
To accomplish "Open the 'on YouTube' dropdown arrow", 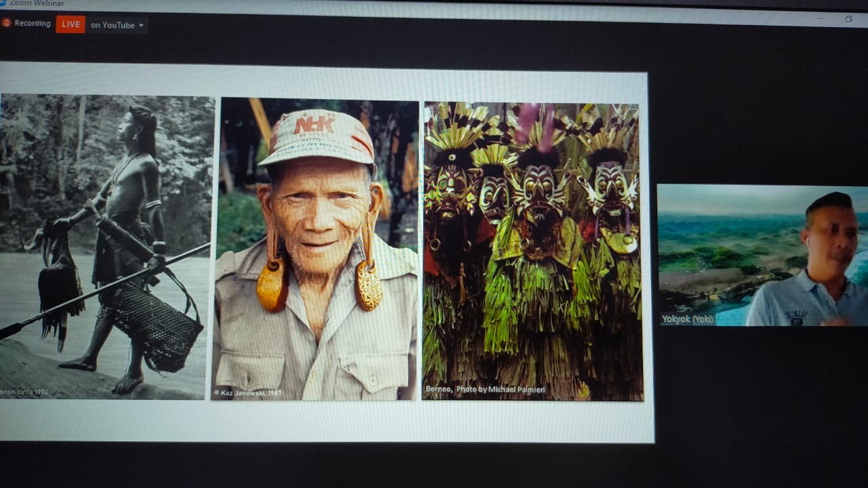I will click(x=141, y=26).
